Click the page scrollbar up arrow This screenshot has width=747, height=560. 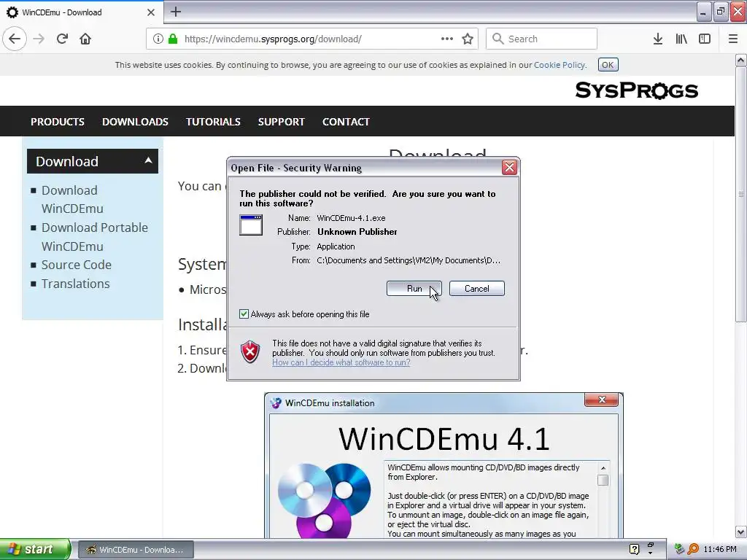[741, 60]
